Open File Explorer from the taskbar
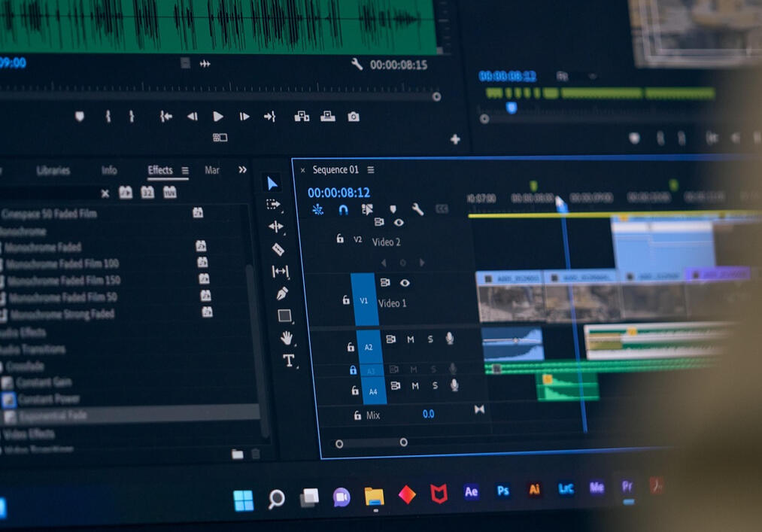 374,497
